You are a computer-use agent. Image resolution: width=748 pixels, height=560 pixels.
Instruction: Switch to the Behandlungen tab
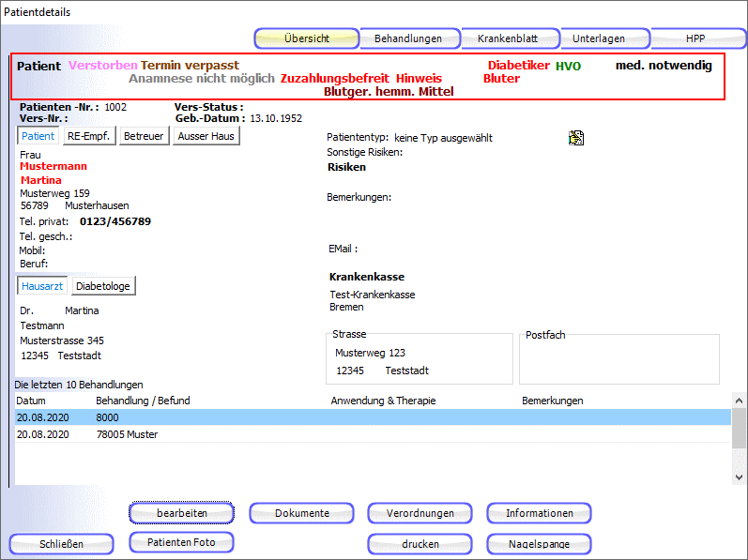pos(408,38)
